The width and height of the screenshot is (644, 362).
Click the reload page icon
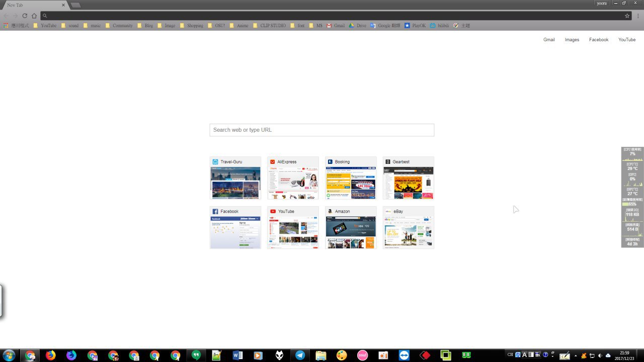(25, 16)
